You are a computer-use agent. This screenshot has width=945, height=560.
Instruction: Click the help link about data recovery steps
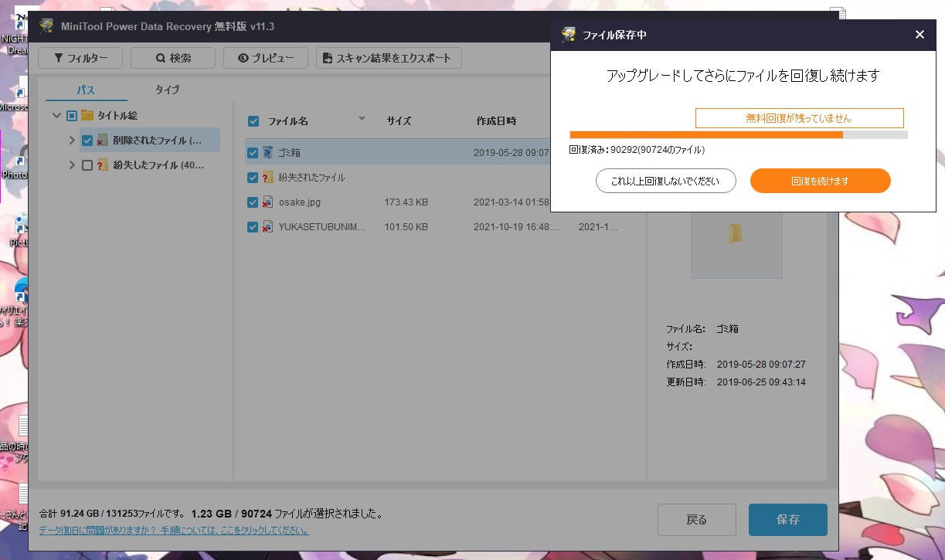coord(174,531)
